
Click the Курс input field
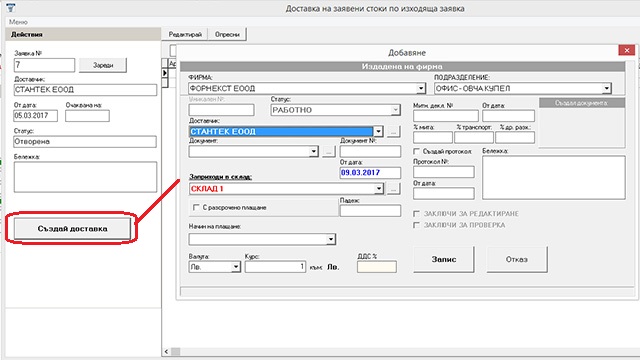[276, 267]
